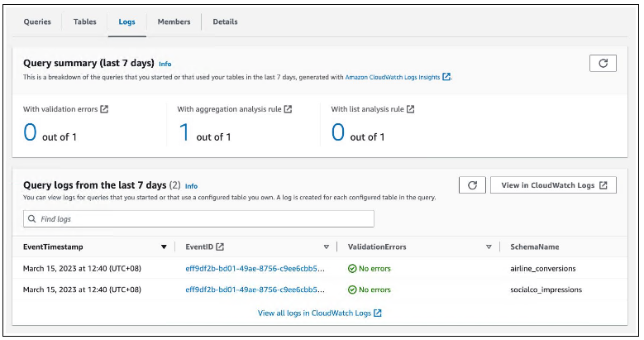Open the Details tab
Image resolution: width=644 pixels, height=340 pixels.
(x=225, y=22)
